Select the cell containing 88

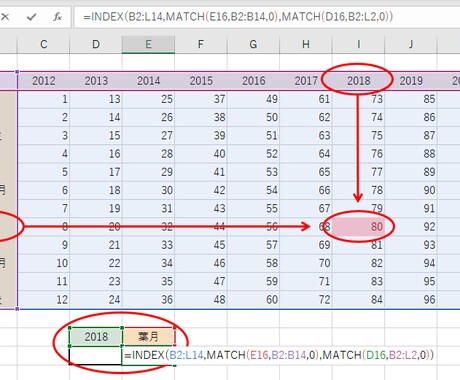[411, 154]
